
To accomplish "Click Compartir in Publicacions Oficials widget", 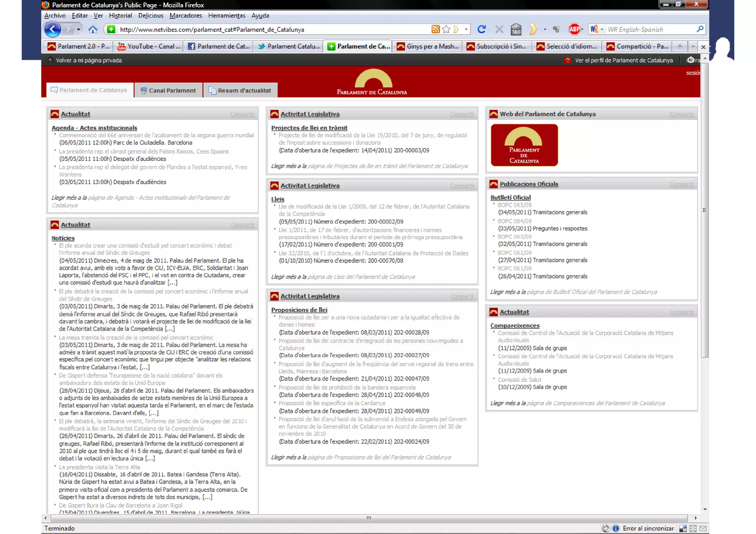I will pyautogui.click(x=681, y=184).
